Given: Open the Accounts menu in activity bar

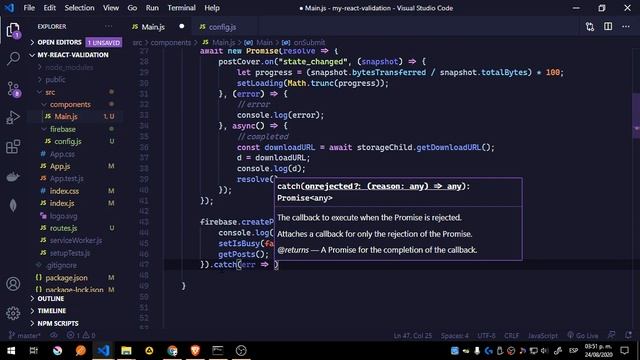Looking at the screenshot, I should coord(13,284).
